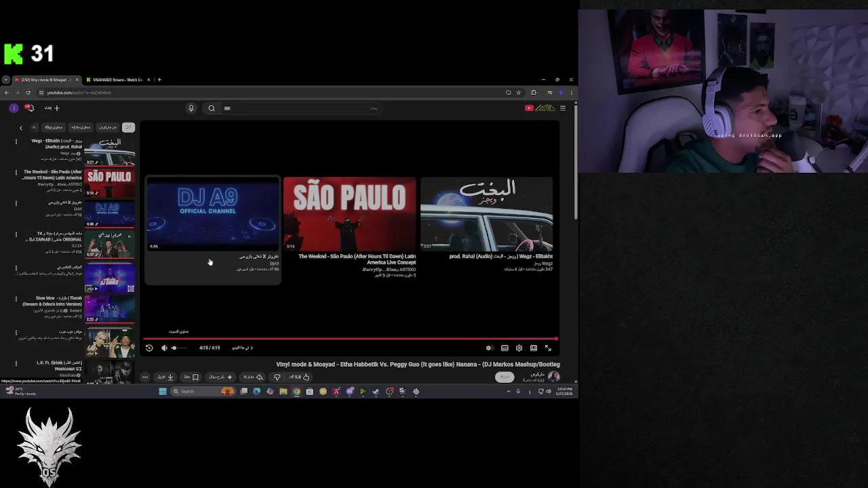Go back with the browser back arrow

point(7,92)
